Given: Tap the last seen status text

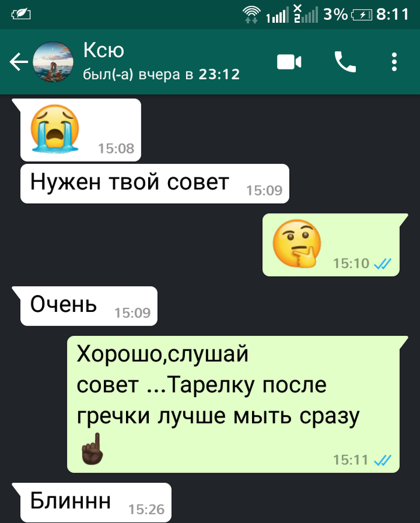Looking at the screenshot, I should coord(161,74).
